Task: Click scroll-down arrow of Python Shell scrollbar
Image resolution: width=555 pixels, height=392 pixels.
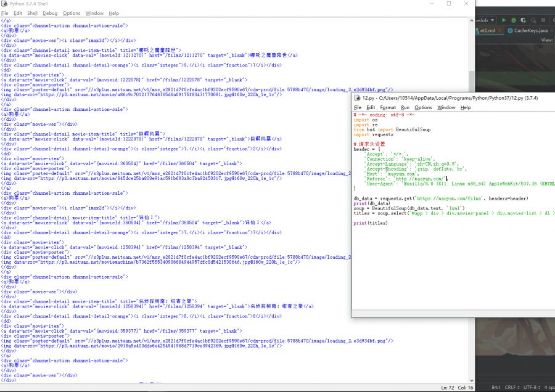Action: (x=472, y=380)
